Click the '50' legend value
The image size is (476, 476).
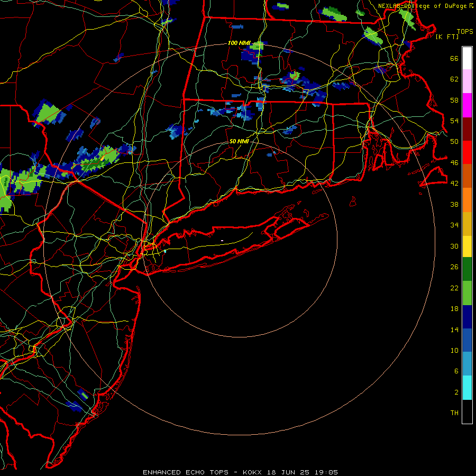[x=454, y=141]
